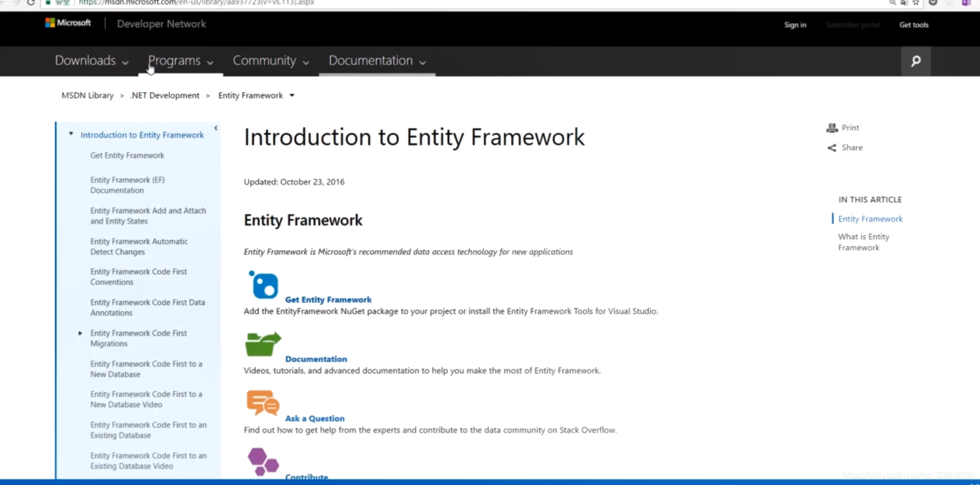Image resolution: width=980 pixels, height=485 pixels.
Task: Select Entity Framework Code First Conventions item
Action: coord(139,277)
